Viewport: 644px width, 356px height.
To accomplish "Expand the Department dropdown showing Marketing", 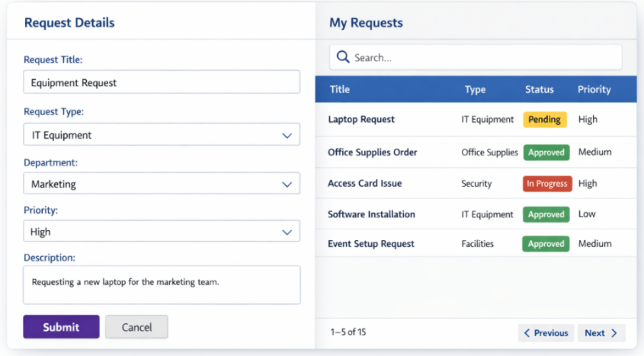I will [162, 184].
